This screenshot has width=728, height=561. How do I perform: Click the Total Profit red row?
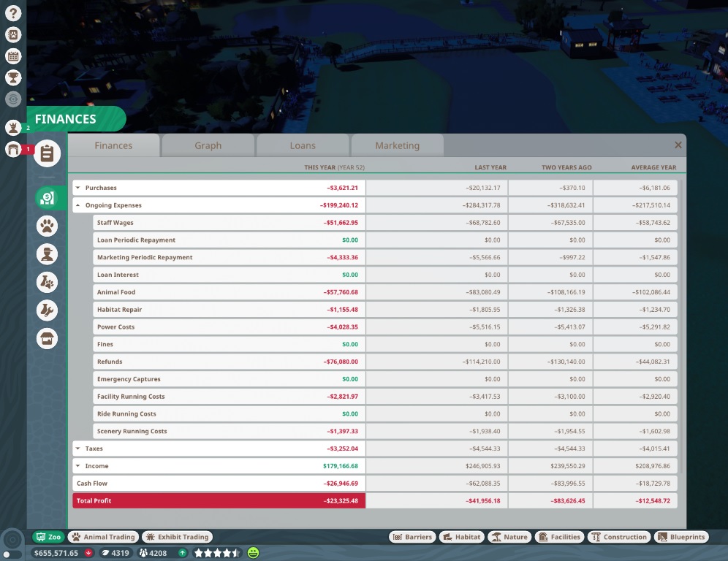pos(219,500)
